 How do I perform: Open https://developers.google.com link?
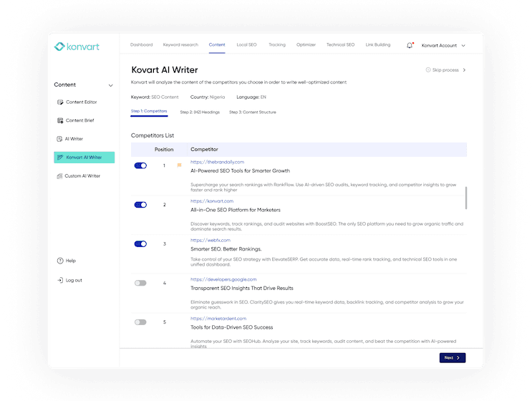click(223, 279)
